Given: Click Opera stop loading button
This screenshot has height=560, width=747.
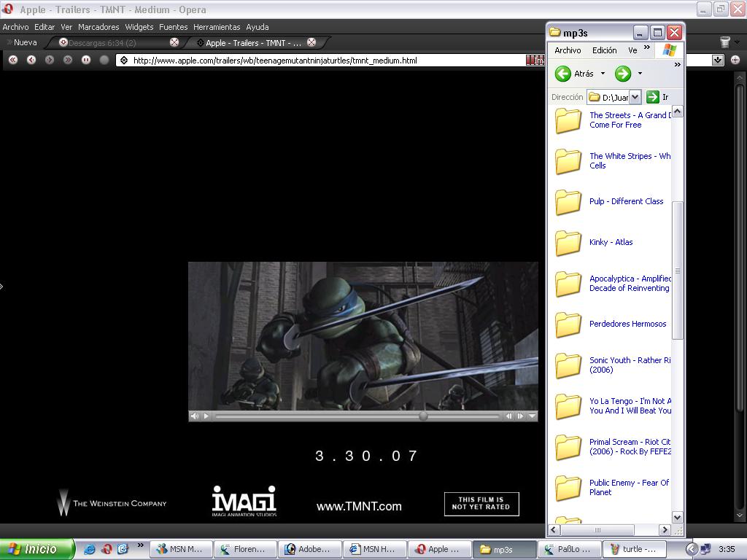Looking at the screenshot, I should click(86, 60).
